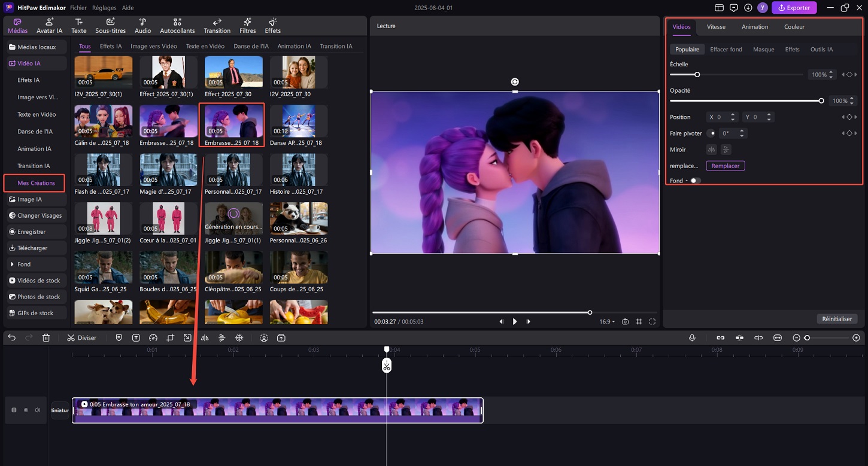Image resolution: width=868 pixels, height=466 pixels.
Task: Add Faire pivoter keyframe diamond
Action: [x=849, y=133]
